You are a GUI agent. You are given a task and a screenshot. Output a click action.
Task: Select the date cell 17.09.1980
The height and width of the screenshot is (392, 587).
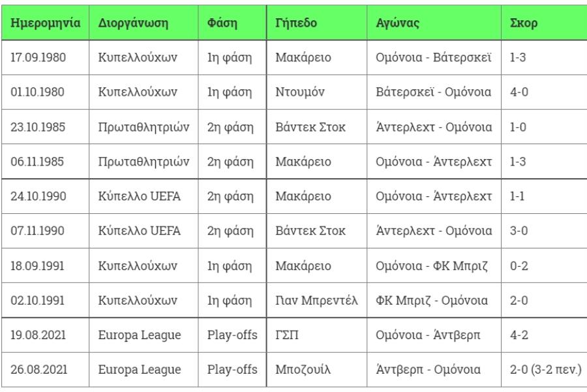coord(45,57)
